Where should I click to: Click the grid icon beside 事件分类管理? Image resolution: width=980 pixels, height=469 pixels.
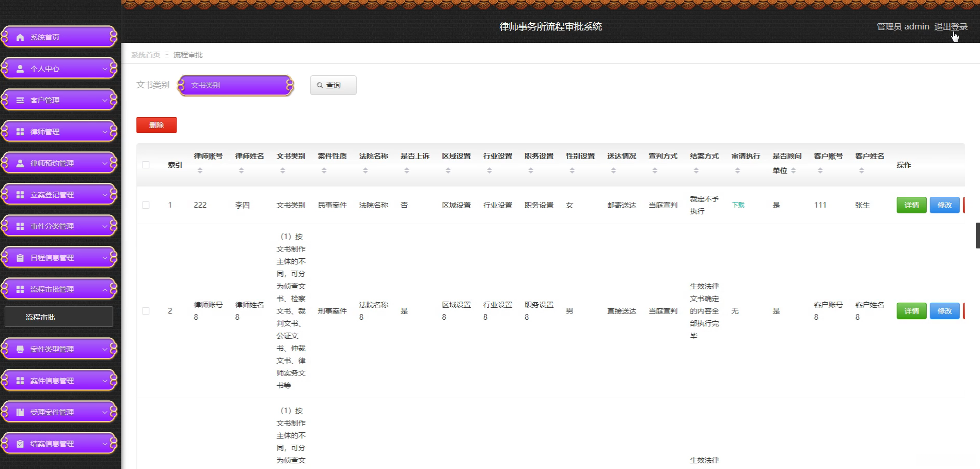coord(20,226)
